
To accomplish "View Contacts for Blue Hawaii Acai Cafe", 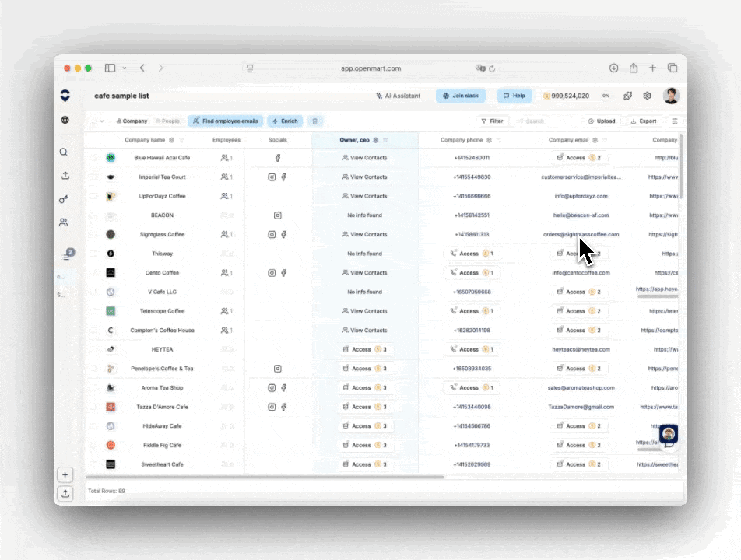I will click(x=364, y=158).
